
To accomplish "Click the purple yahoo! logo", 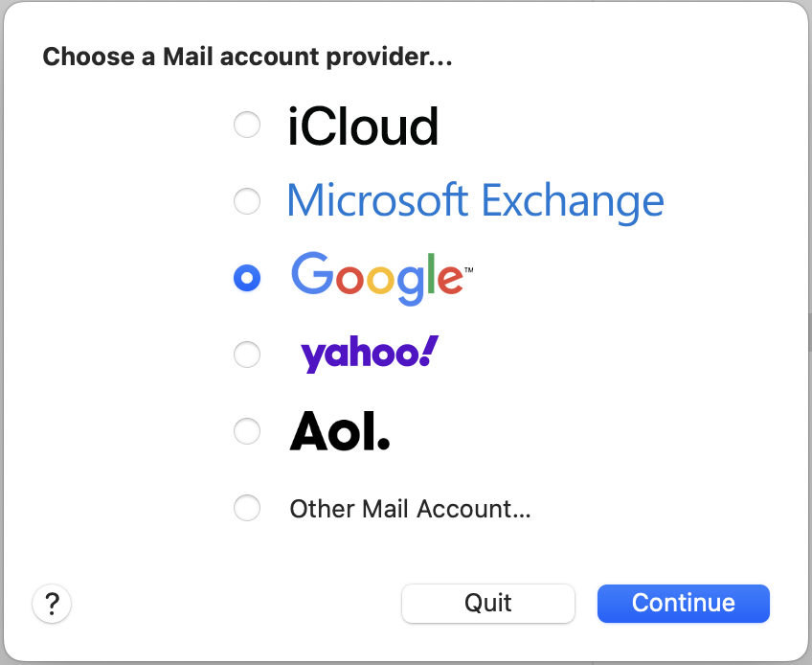I will [370, 354].
